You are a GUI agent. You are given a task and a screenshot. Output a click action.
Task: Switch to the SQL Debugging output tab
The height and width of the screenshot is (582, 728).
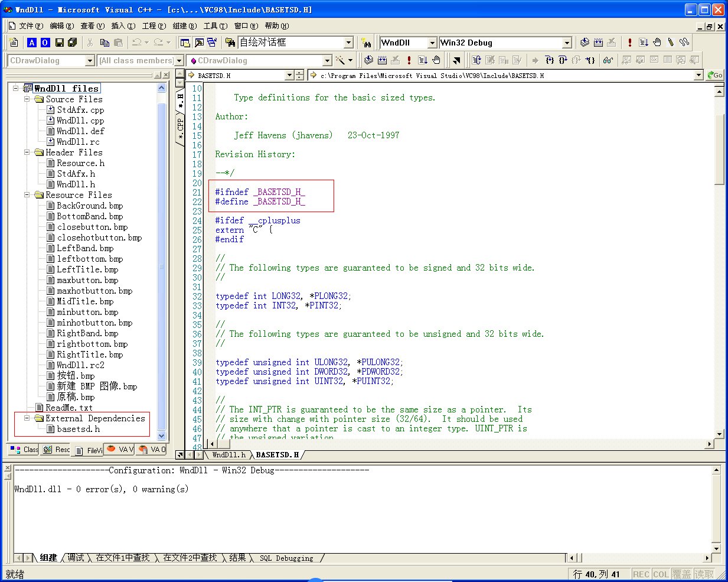pyautogui.click(x=286, y=558)
